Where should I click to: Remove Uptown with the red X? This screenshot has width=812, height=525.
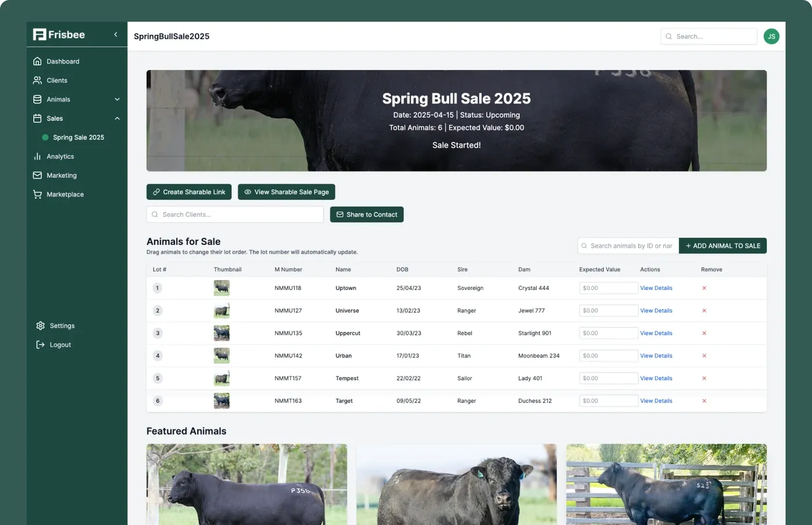click(x=704, y=288)
